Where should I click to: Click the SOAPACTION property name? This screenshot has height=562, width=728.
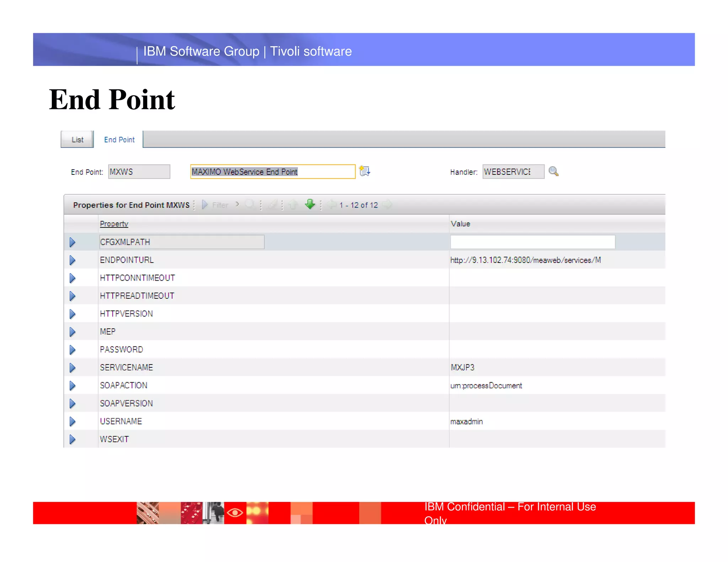click(123, 385)
